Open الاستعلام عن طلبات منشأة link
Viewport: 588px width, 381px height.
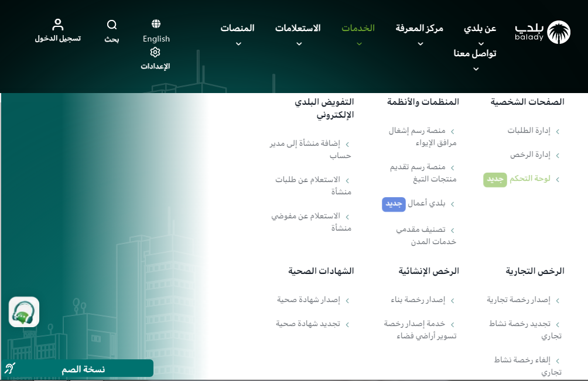click(x=313, y=186)
